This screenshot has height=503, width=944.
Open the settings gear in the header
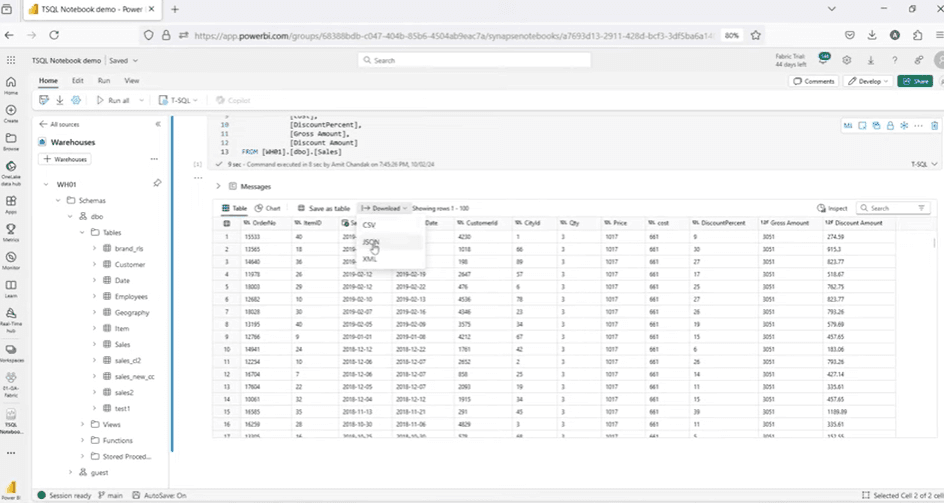pyautogui.click(x=846, y=60)
